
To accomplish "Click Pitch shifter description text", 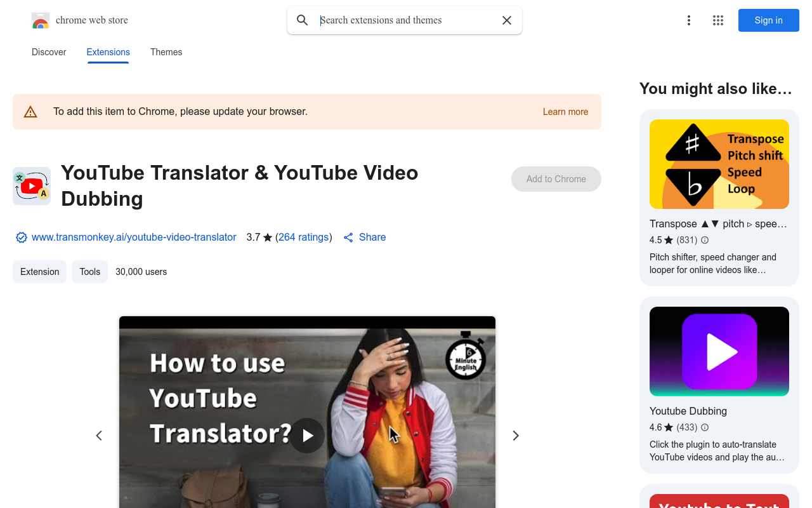I will click(713, 264).
